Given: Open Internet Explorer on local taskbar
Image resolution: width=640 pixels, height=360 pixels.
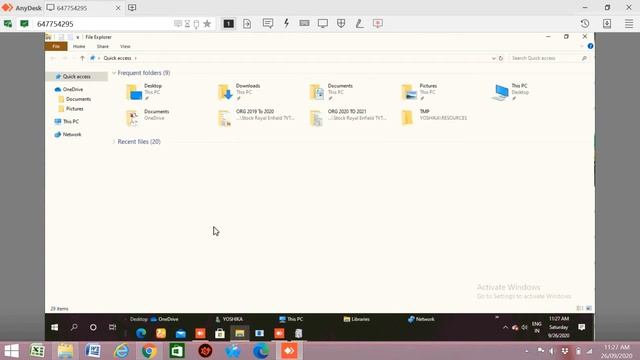Looking at the screenshot, I should pyautogui.click(x=121, y=351).
